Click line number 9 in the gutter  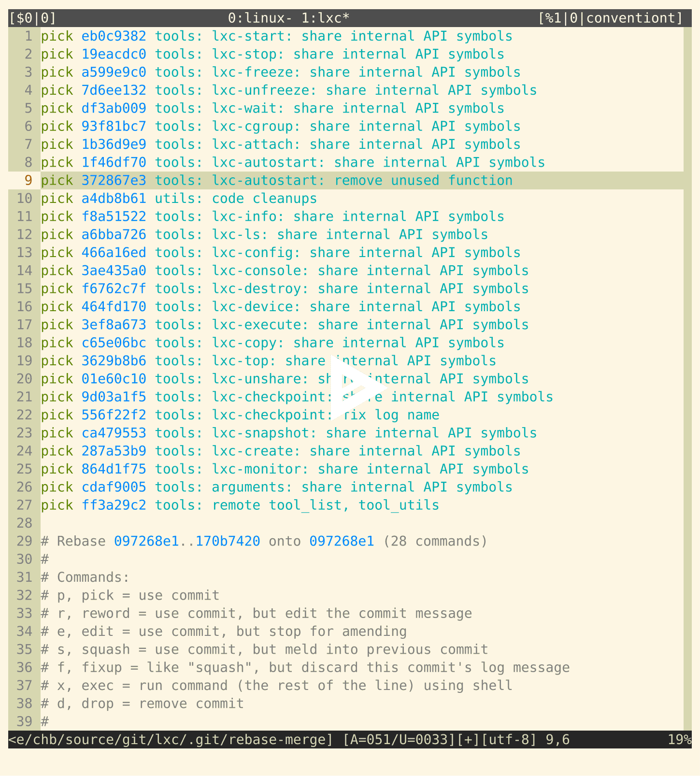tap(29, 181)
